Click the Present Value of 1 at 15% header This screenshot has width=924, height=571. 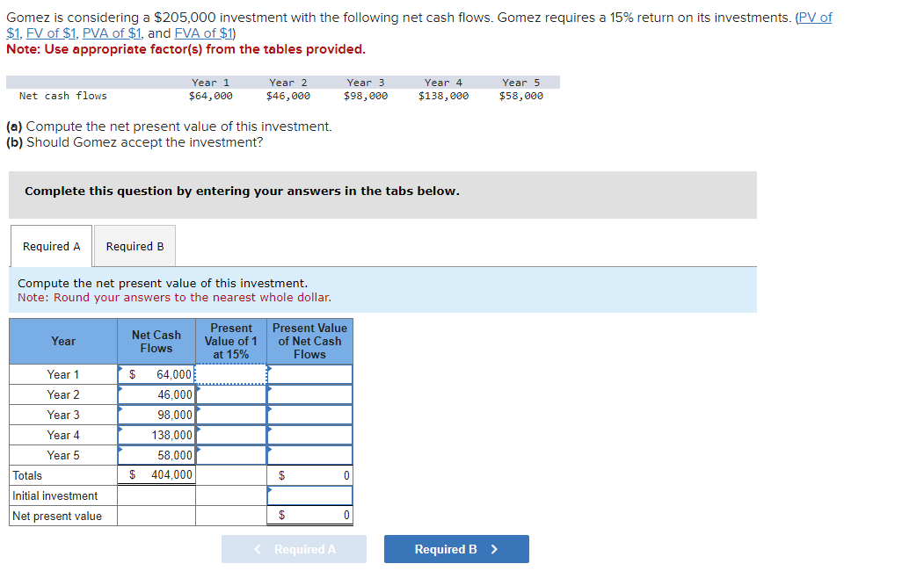pyautogui.click(x=231, y=342)
